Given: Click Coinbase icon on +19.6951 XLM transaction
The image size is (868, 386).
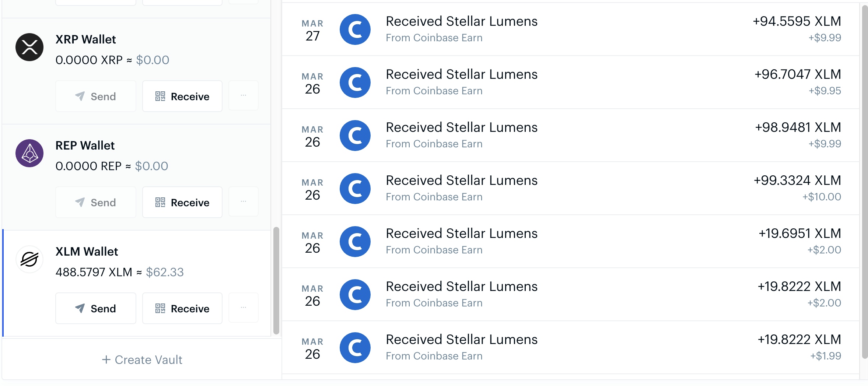Looking at the screenshot, I should click(x=355, y=242).
